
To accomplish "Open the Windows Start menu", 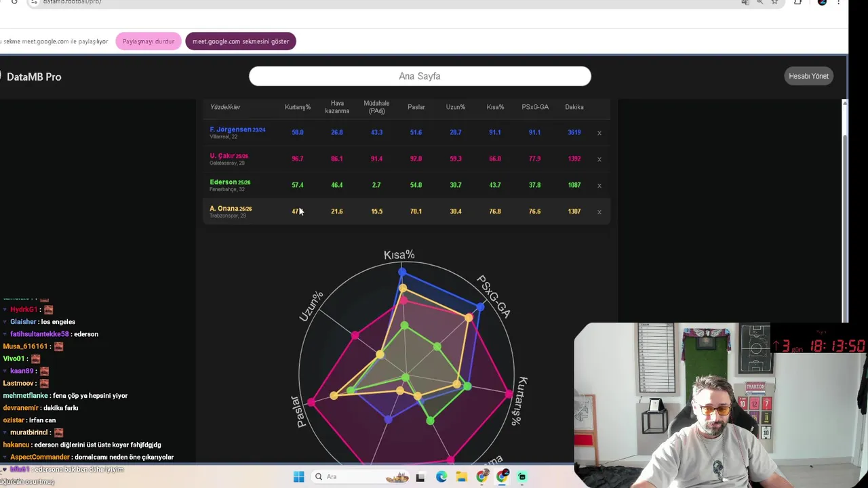I will 298,477.
